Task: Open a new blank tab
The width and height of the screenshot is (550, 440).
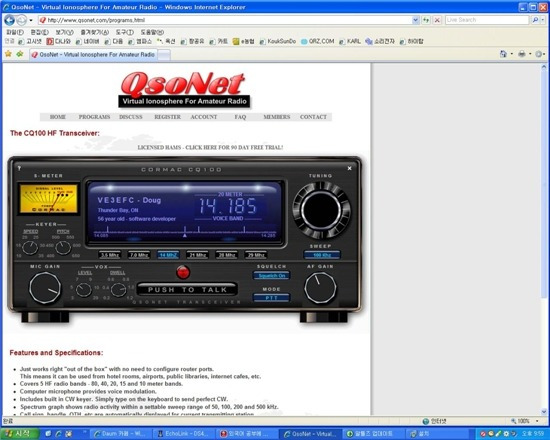Action: 164,55
